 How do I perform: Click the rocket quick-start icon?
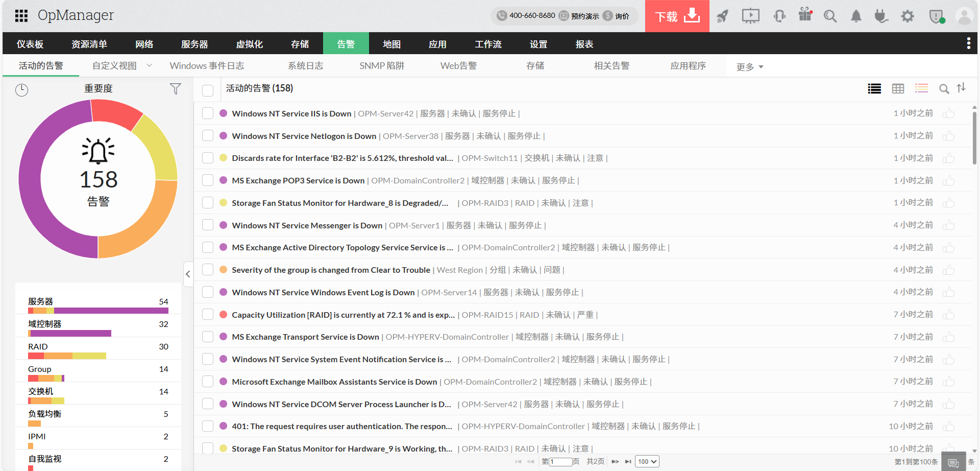tap(722, 16)
